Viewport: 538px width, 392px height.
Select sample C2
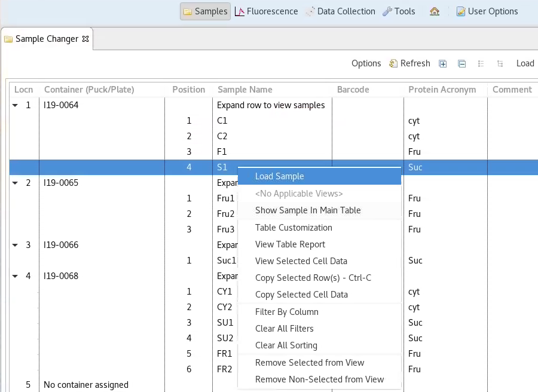click(222, 136)
